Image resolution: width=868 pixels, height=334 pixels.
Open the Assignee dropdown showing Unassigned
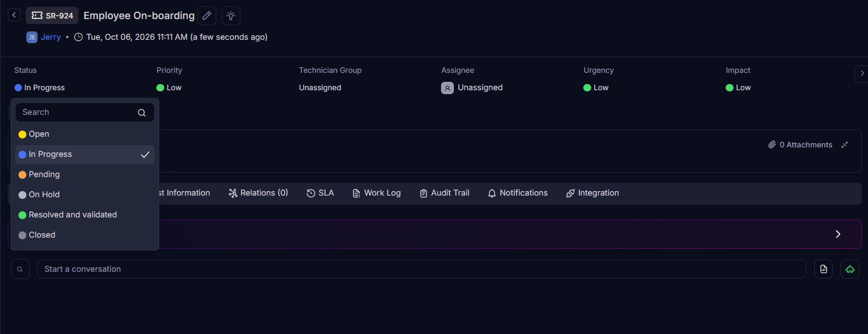472,87
